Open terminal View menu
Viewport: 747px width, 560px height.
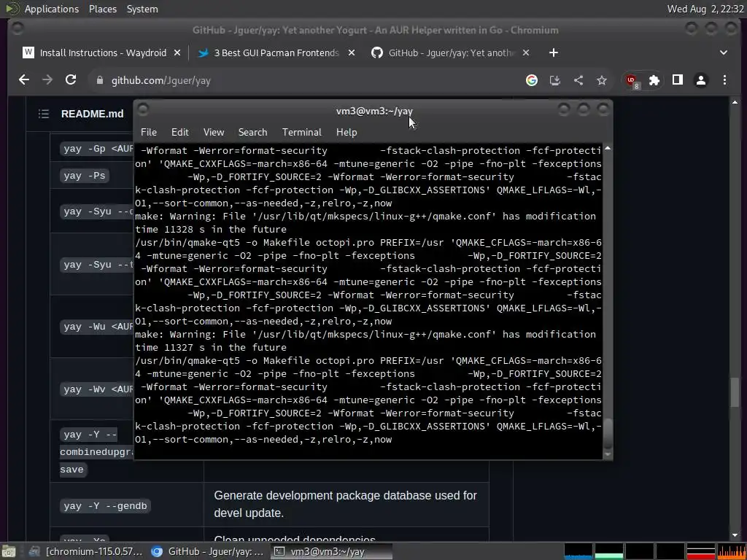(x=214, y=133)
